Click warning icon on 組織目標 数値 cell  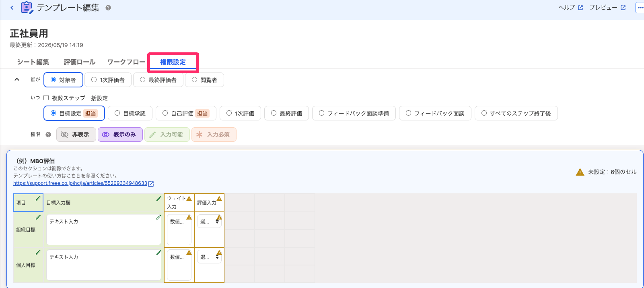coord(189,217)
